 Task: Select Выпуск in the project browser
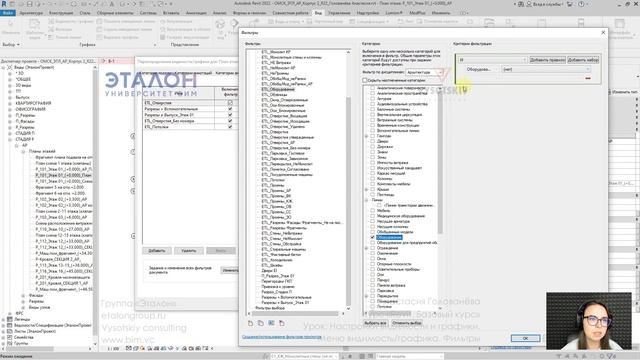point(22,97)
